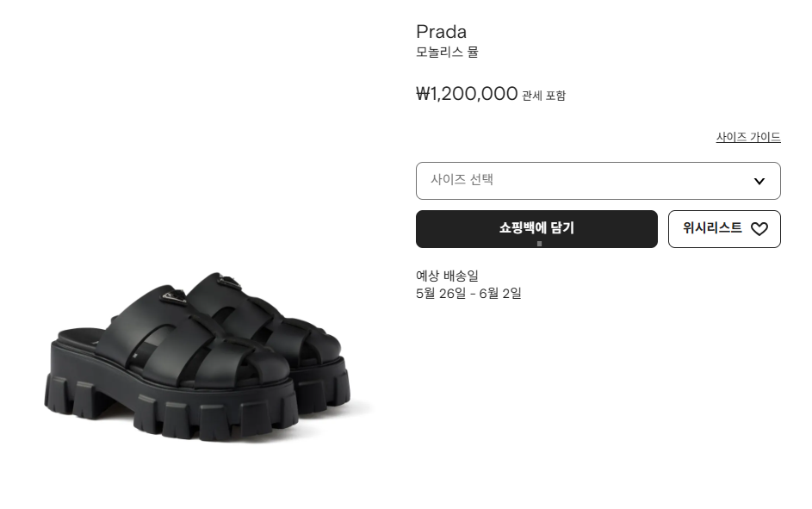Click the product name 모놀리스 뮬

pos(448,52)
